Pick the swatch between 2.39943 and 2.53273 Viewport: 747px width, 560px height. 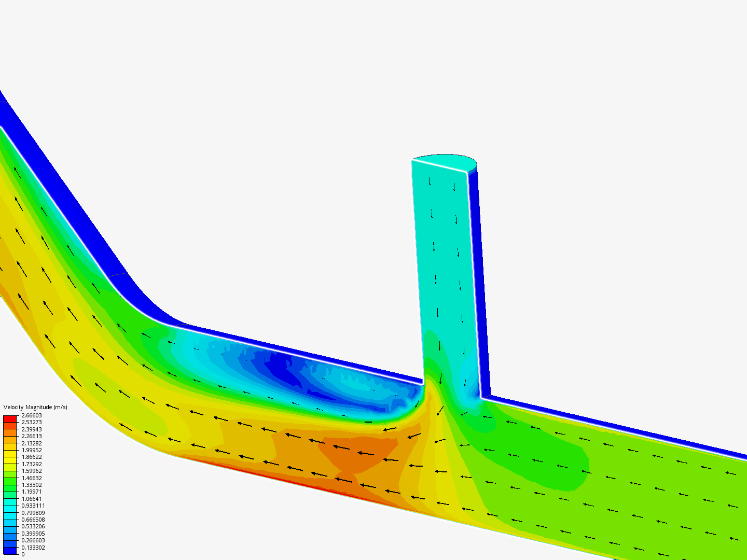[10, 426]
